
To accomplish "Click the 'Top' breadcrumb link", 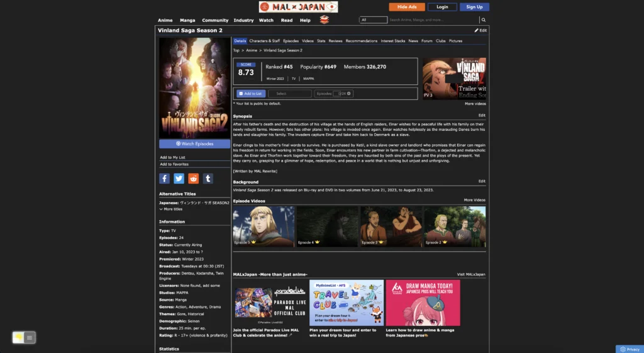I will pyautogui.click(x=236, y=50).
